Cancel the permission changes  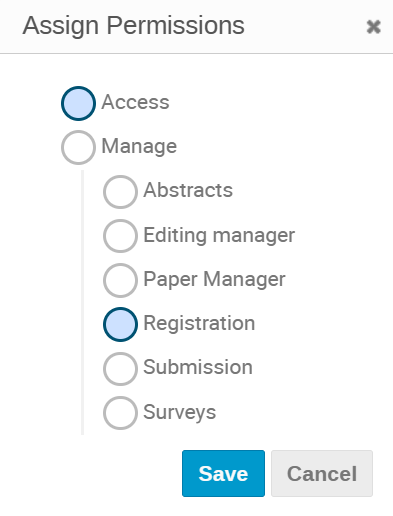[x=322, y=473]
